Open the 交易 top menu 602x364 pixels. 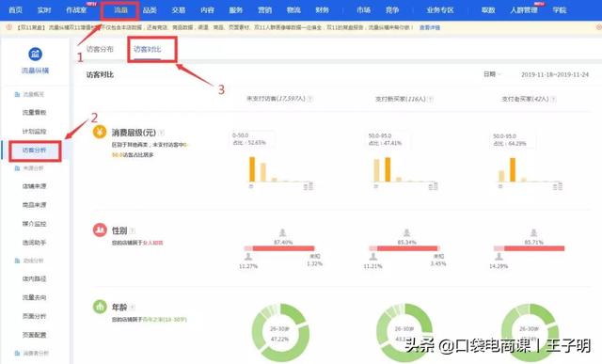pos(179,10)
